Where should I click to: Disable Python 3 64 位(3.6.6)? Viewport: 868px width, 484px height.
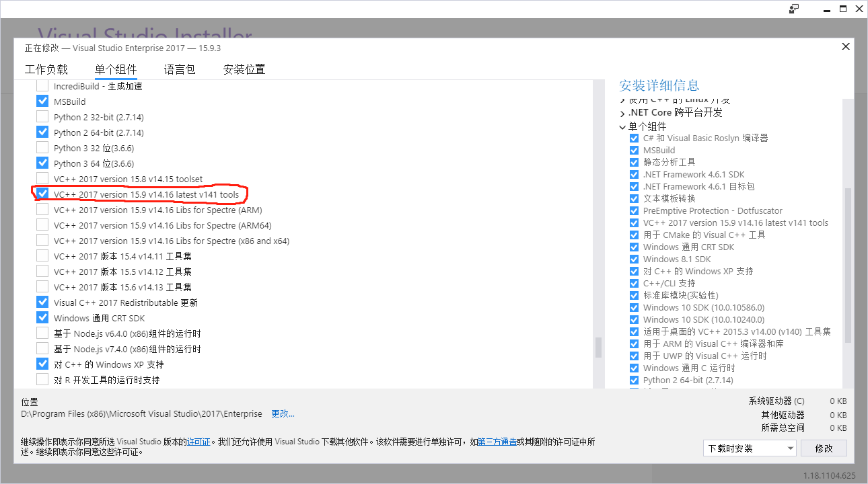tap(42, 163)
